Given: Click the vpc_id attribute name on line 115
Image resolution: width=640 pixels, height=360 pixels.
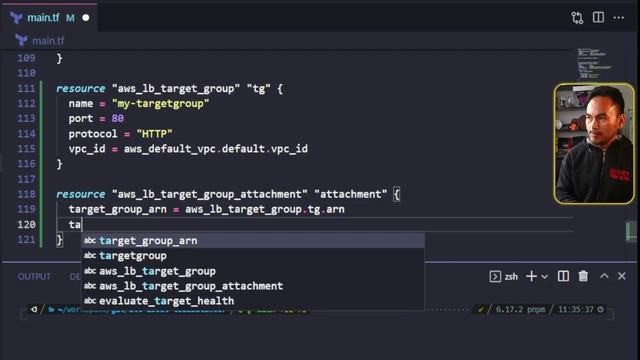Looking at the screenshot, I should point(87,149).
